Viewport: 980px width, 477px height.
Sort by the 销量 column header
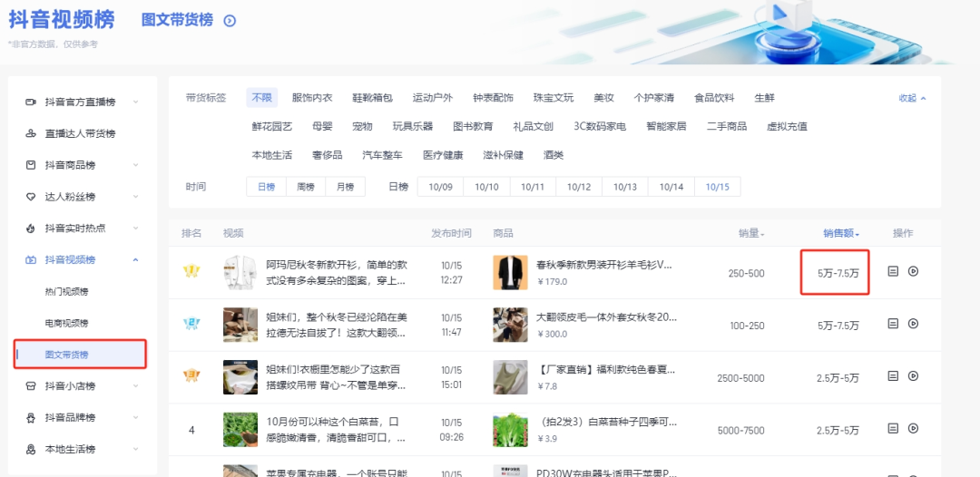751,233
